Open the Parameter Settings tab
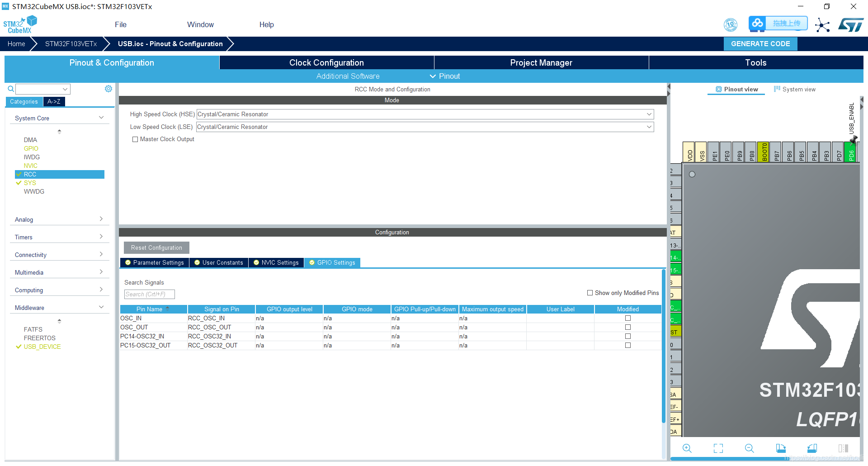 (x=155, y=262)
